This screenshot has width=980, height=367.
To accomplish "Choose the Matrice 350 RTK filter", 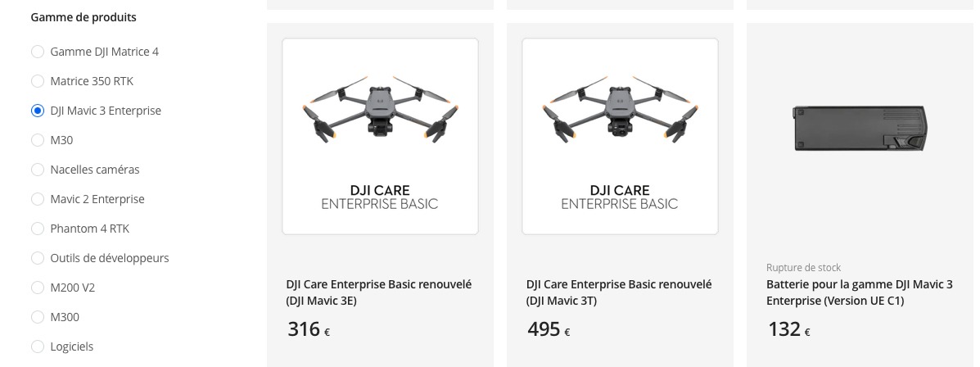I will point(38,81).
